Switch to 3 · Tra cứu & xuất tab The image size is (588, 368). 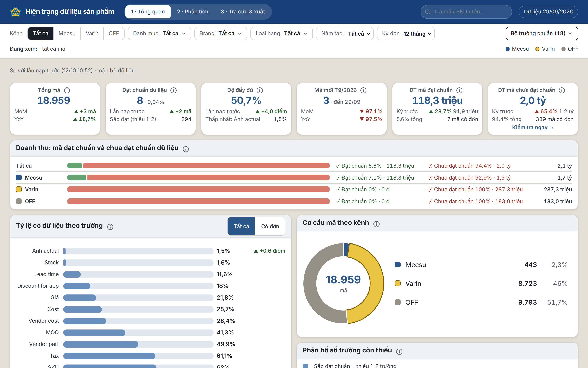[243, 12]
